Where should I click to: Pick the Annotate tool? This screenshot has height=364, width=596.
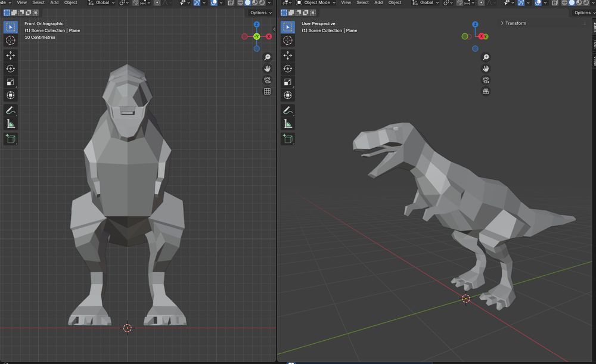10,110
